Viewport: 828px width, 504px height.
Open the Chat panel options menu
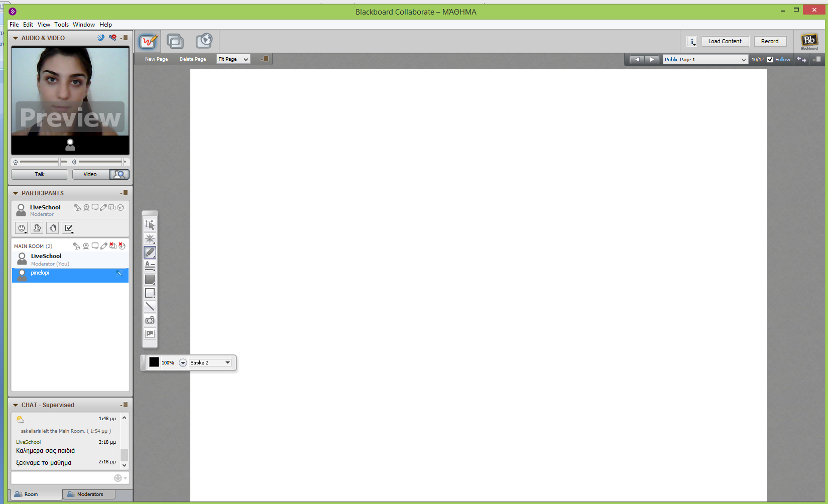click(x=124, y=405)
